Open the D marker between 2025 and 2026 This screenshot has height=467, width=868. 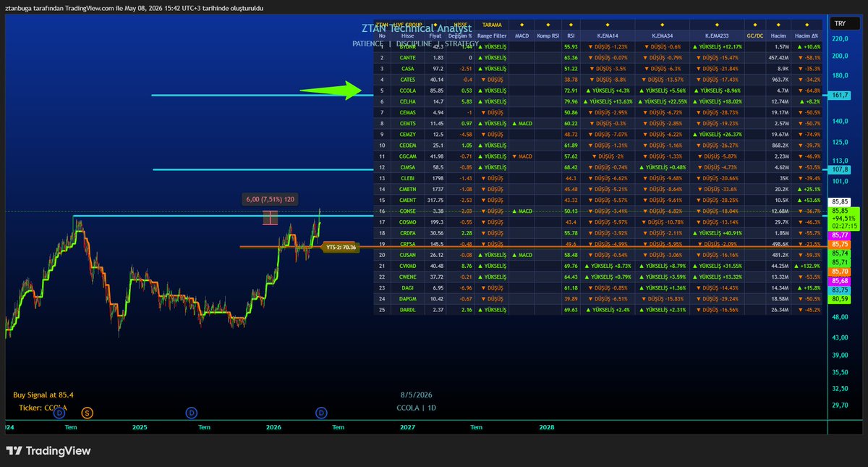(192, 413)
